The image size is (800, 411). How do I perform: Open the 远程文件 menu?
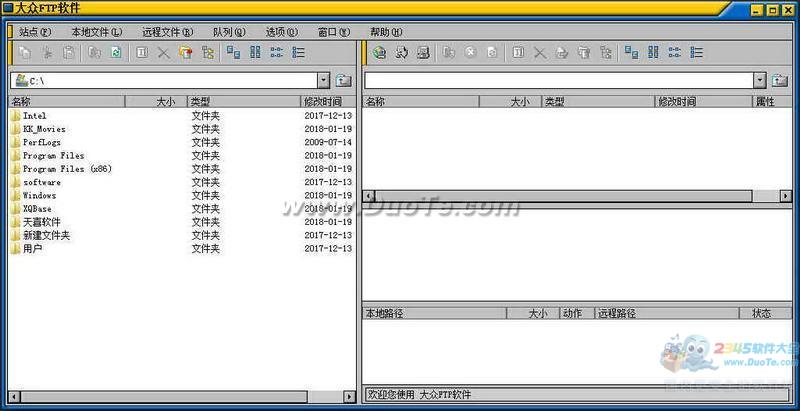click(168, 32)
